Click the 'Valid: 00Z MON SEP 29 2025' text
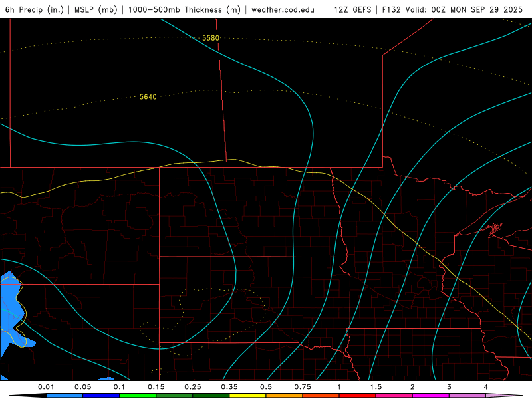 tap(464, 9)
